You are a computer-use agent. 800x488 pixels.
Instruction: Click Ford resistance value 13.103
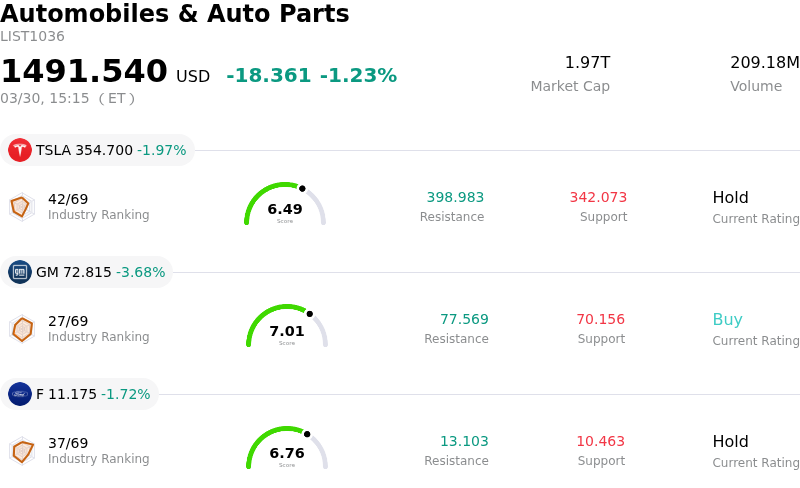(x=464, y=442)
